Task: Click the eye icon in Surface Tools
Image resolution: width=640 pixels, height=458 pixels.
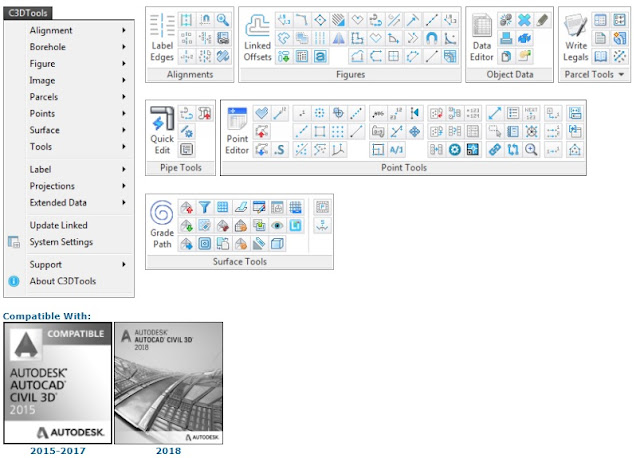Action: [x=277, y=225]
